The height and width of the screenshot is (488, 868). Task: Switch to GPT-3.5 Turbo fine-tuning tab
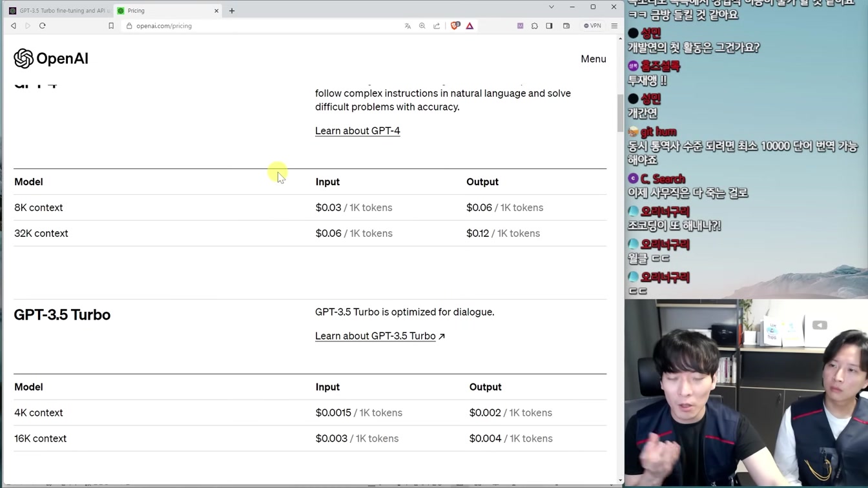pos(58,10)
